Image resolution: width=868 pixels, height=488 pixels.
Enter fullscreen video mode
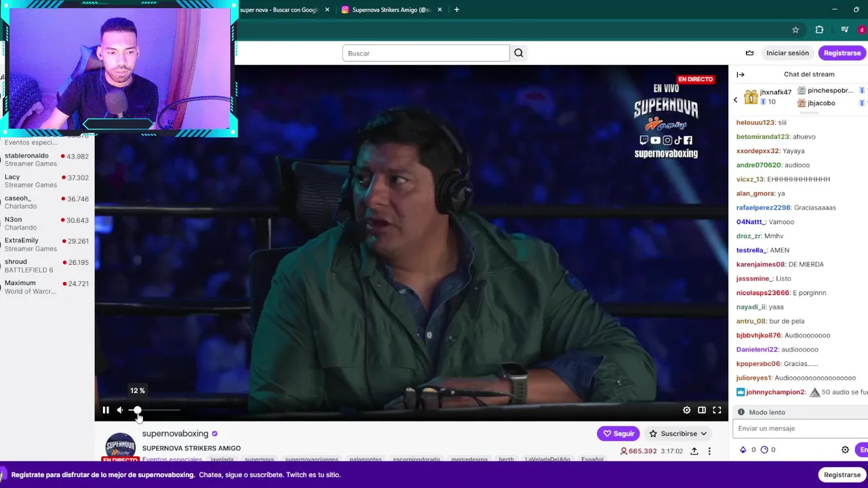point(717,410)
